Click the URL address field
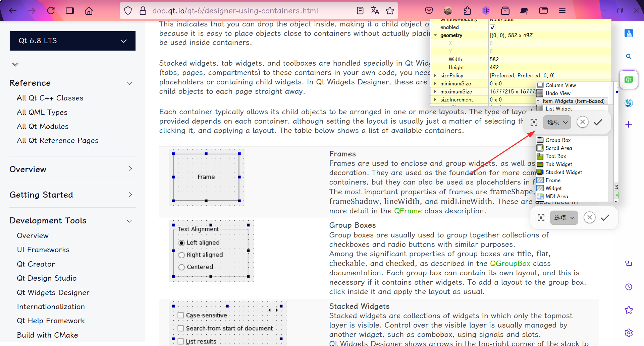This screenshot has height=346, width=644. point(235,11)
